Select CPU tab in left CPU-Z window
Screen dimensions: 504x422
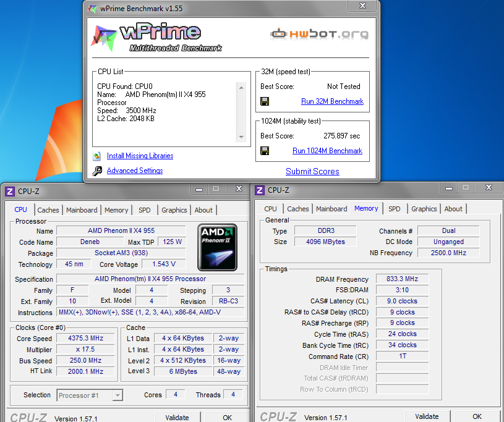[x=20, y=209]
